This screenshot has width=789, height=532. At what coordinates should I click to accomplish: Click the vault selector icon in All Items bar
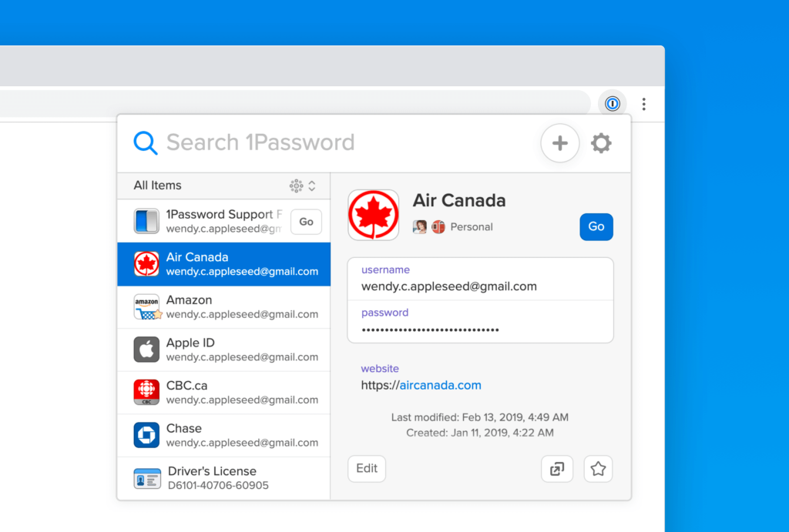(297, 186)
